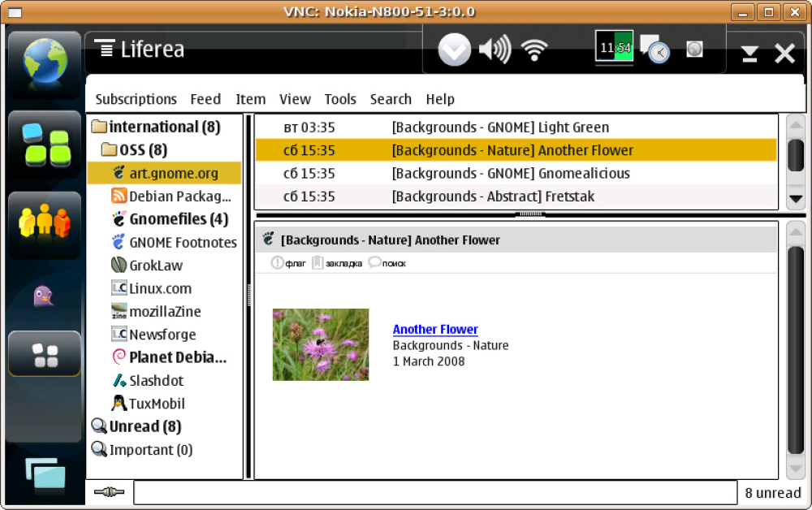The width and height of the screenshot is (812, 510).
Task: Select the GNOME Footnotes feed
Action: click(x=165, y=242)
